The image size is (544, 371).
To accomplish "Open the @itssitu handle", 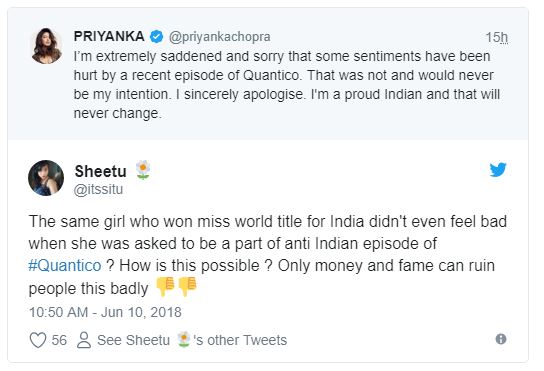I will [x=99, y=190].
